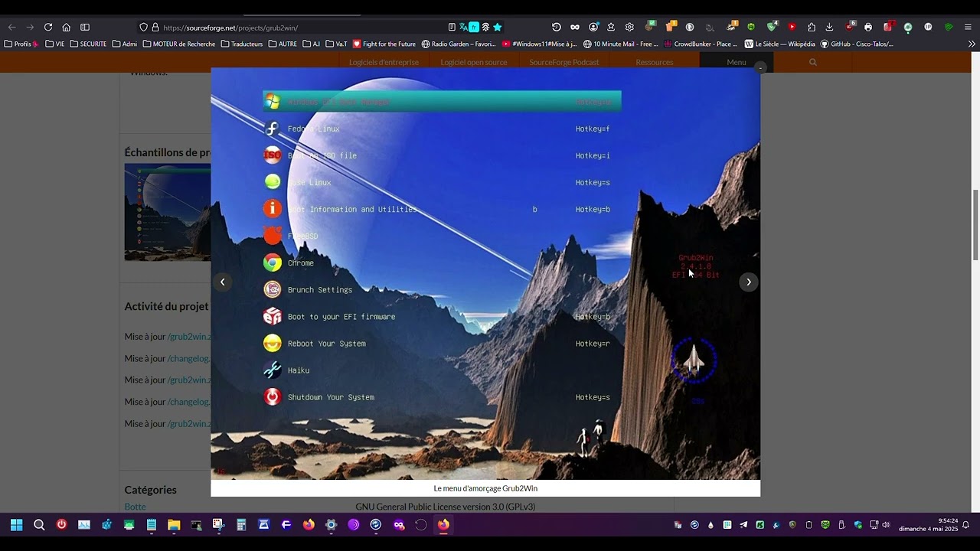Show next screenshot with right arrow
This screenshot has width=980, height=551.
[x=749, y=282]
